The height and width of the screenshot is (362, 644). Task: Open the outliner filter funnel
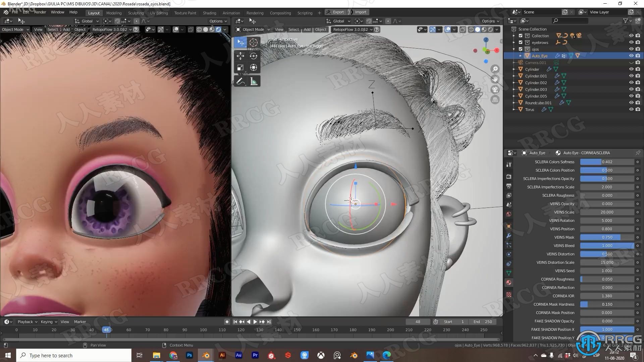click(626, 21)
